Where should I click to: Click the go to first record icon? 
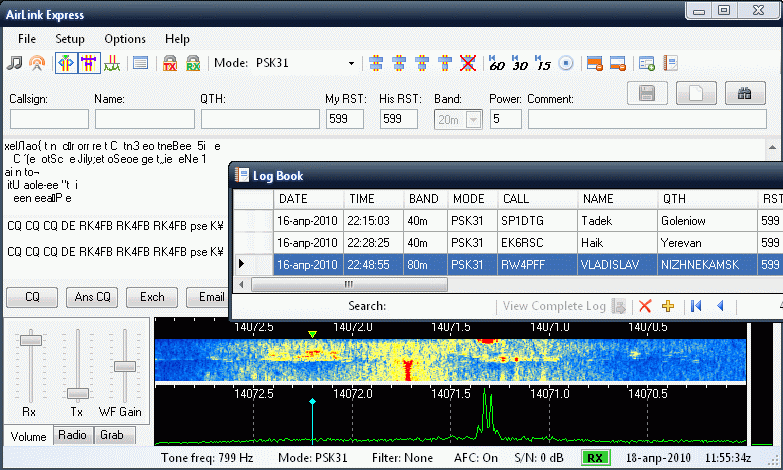pyautogui.click(x=696, y=306)
